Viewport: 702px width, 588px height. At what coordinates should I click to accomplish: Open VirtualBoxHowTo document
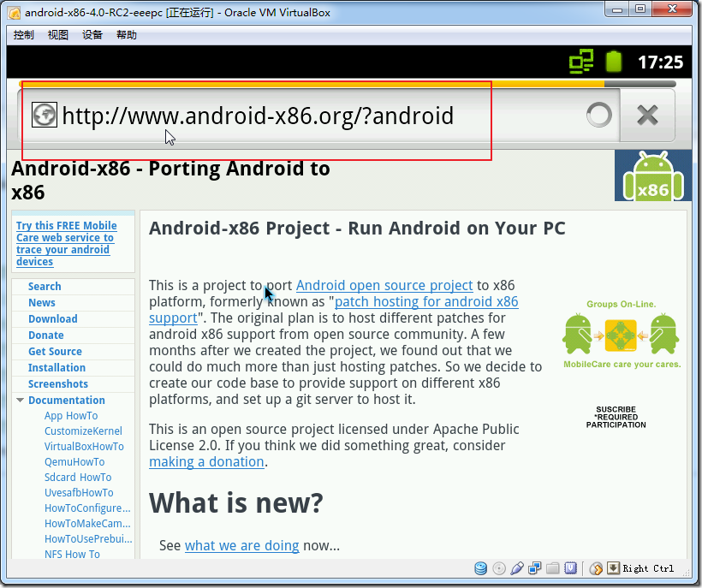[x=84, y=447]
